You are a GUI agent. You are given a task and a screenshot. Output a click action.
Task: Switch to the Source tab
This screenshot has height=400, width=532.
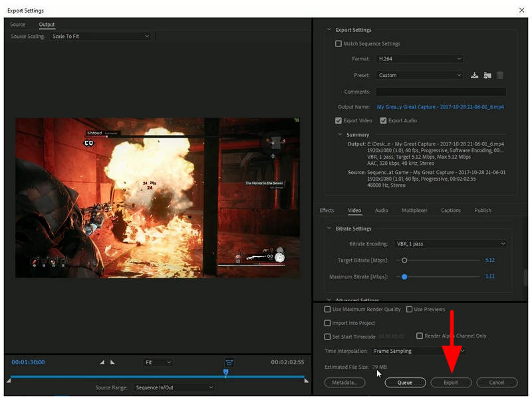point(18,24)
